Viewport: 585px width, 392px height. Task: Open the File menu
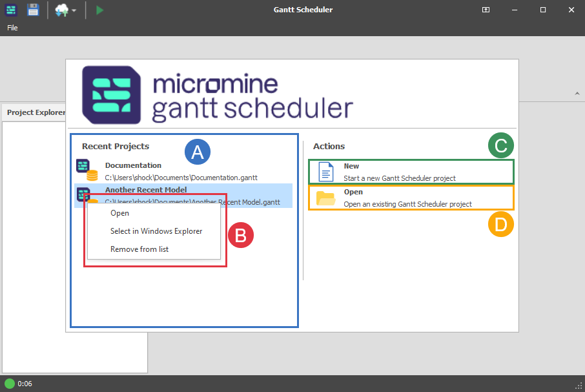tap(12, 28)
